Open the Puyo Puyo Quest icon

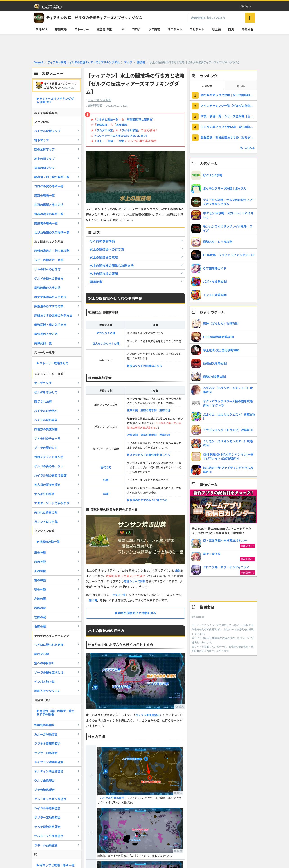coord(196,416)
